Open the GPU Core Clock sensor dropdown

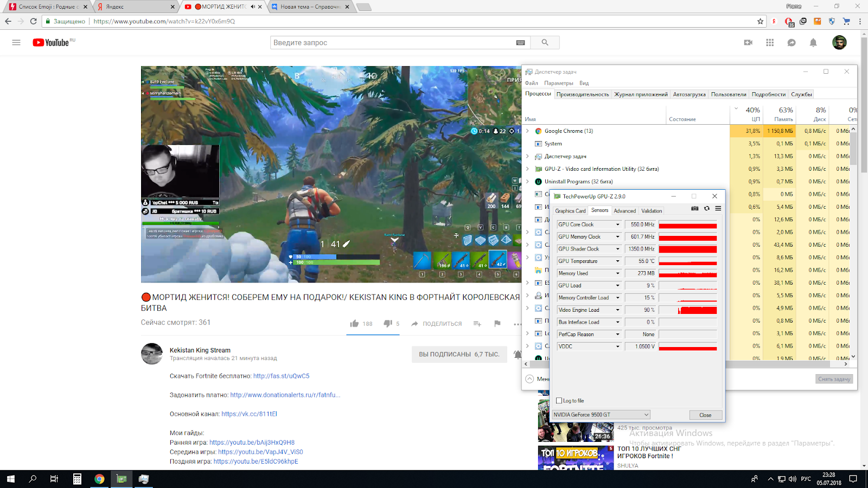(x=617, y=224)
